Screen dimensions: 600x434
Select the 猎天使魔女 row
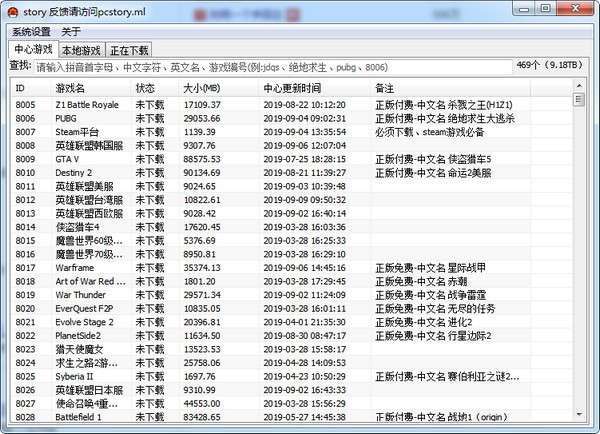291,349
